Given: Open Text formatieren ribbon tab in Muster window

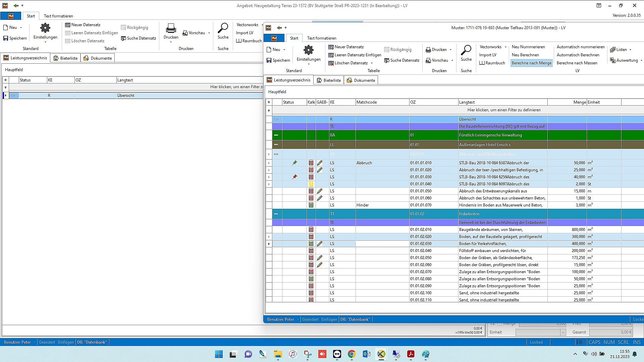Looking at the screenshot, I should pyautogui.click(x=321, y=38).
